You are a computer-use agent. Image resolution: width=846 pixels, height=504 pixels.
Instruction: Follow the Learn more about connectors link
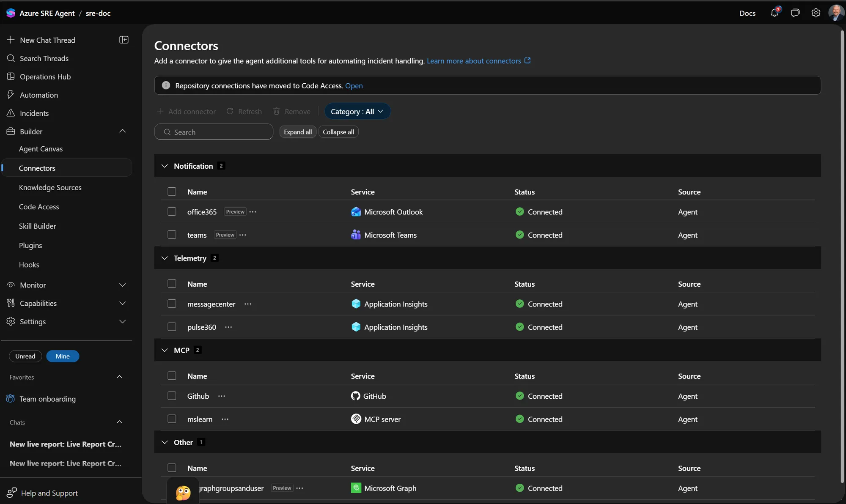474,61
